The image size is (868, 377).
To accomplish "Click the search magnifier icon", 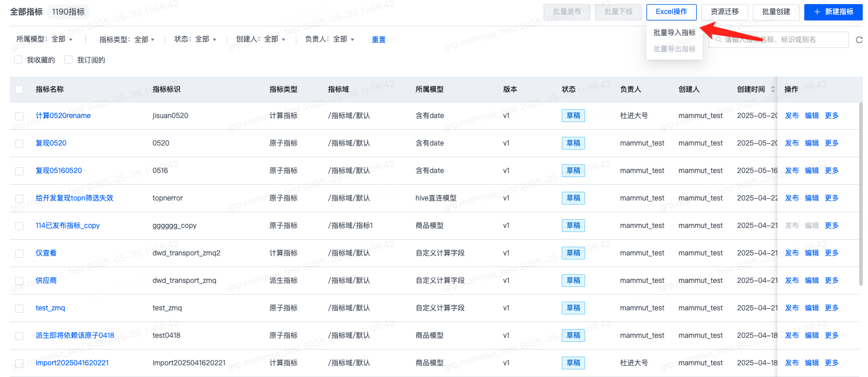I will click(x=718, y=40).
